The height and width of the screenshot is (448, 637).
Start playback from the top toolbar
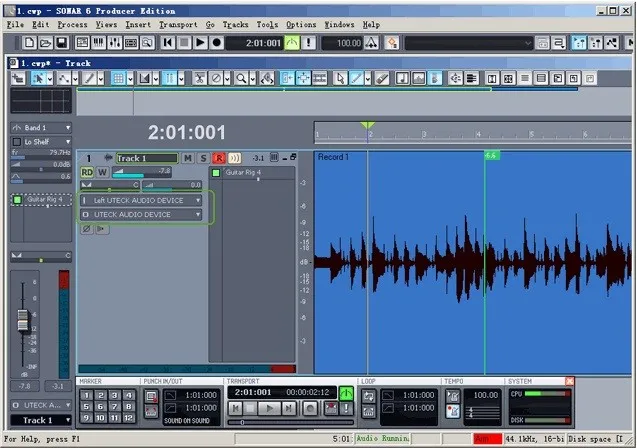pyautogui.click(x=200, y=43)
